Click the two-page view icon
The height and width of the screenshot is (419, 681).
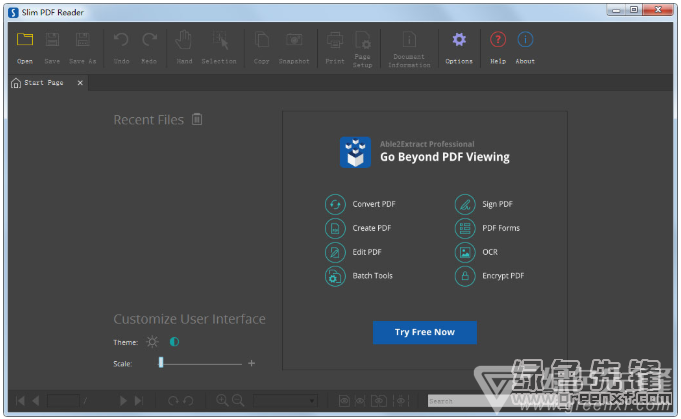(379, 400)
